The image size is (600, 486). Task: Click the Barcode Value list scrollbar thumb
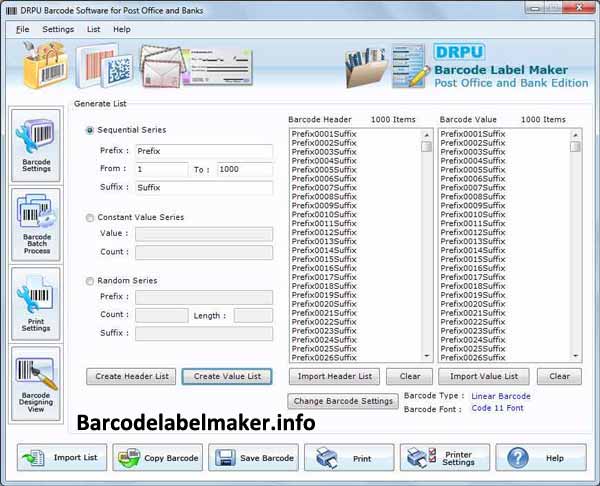pos(575,146)
